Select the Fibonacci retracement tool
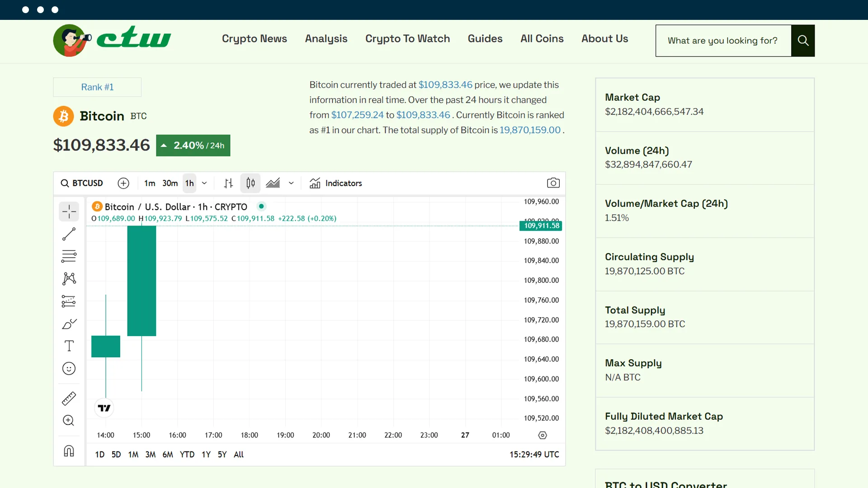The image size is (868, 488). click(69, 256)
